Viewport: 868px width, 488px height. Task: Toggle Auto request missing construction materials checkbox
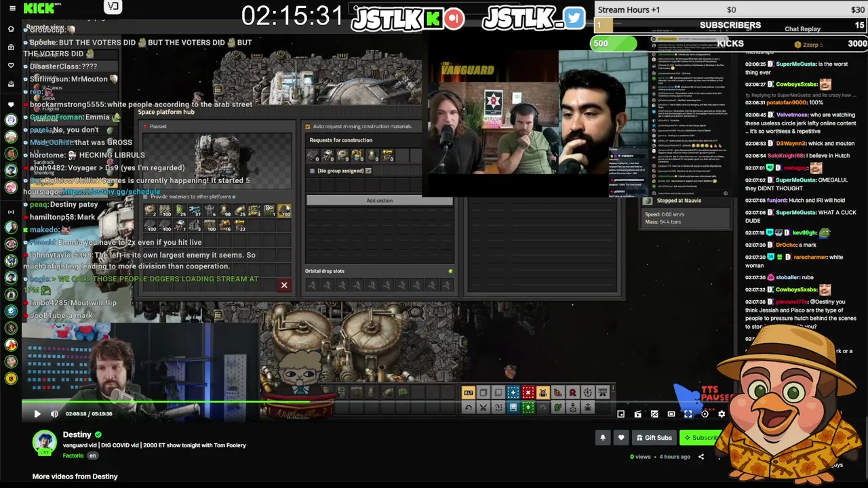pos(308,126)
